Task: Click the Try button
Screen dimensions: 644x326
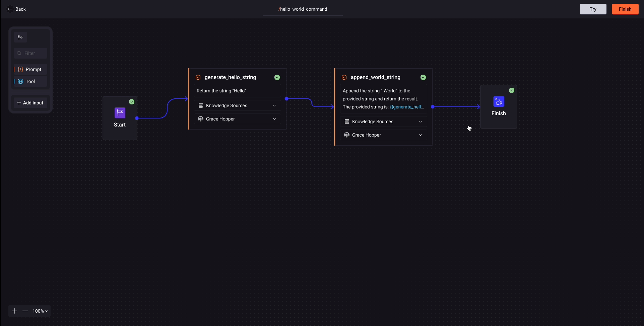Action: click(x=593, y=9)
